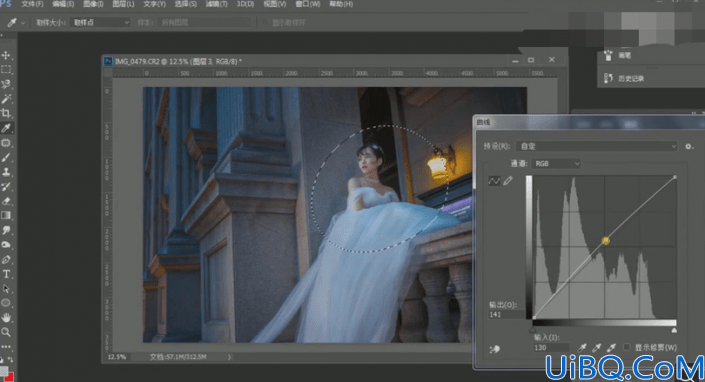Select the Zoom magnifier tool
Viewport: 705px width, 382px height.
[x=6, y=332]
